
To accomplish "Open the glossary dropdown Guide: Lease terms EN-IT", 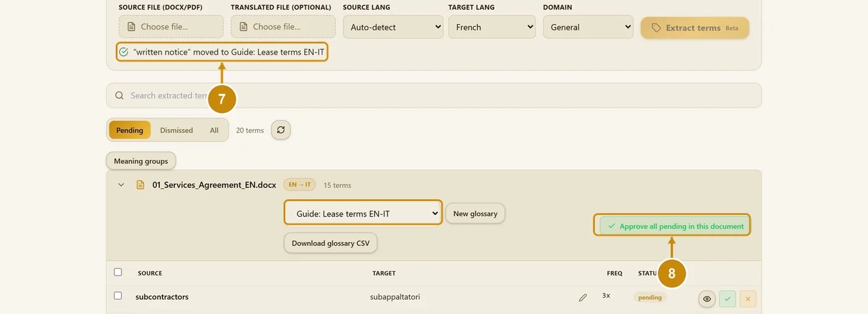I will 363,213.
